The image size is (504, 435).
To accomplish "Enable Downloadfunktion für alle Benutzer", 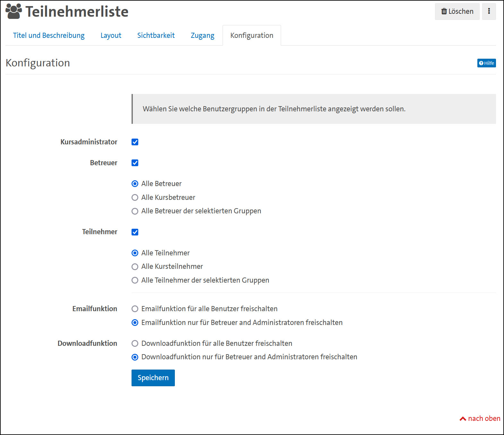I will (135, 343).
